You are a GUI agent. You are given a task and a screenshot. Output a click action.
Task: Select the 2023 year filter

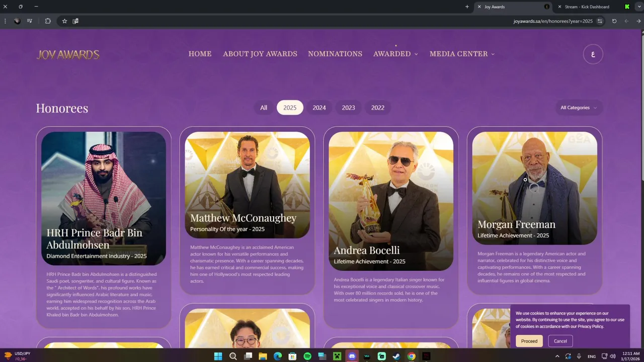point(348,108)
